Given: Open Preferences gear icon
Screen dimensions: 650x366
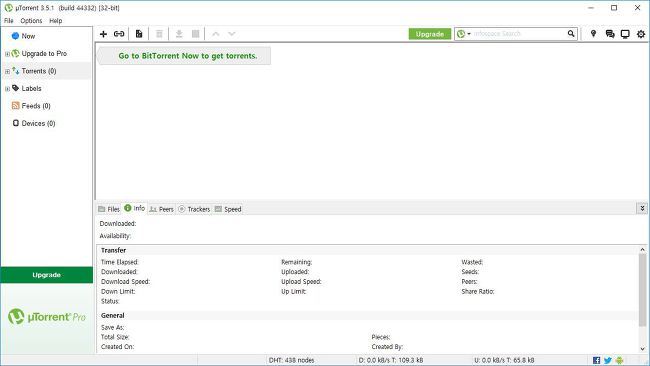Looking at the screenshot, I should point(641,34).
